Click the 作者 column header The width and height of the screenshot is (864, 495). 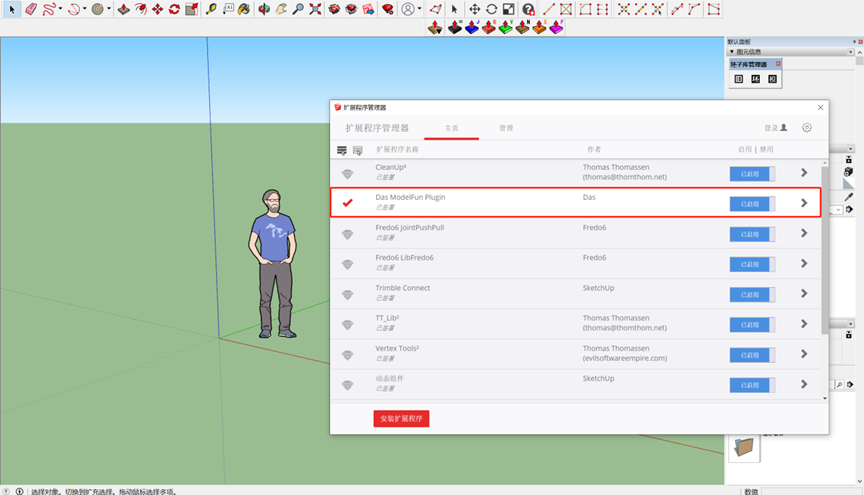(594, 149)
